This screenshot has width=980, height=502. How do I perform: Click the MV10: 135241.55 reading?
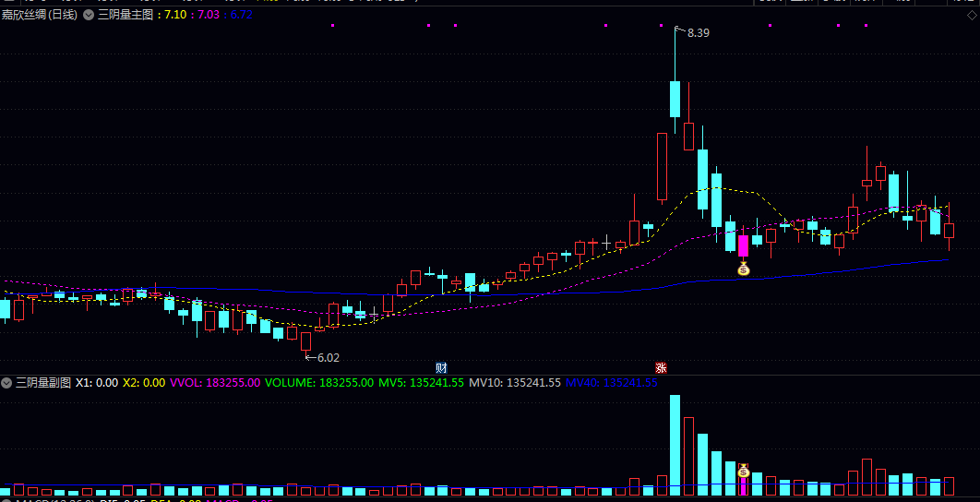[515, 383]
